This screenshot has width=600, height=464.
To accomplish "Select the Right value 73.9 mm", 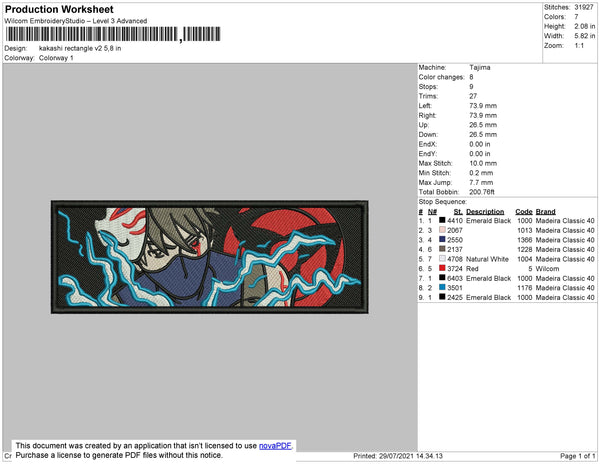I will (483, 115).
